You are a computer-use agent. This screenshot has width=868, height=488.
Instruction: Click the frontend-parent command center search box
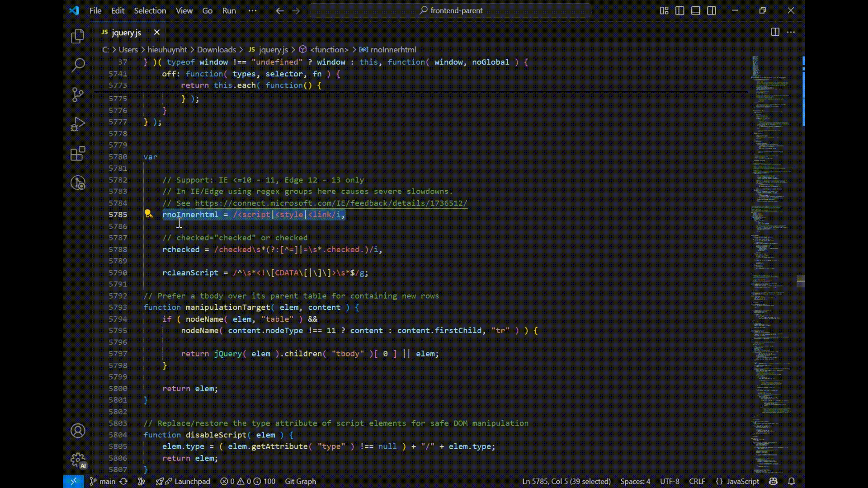pyautogui.click(x=450, y=10)
